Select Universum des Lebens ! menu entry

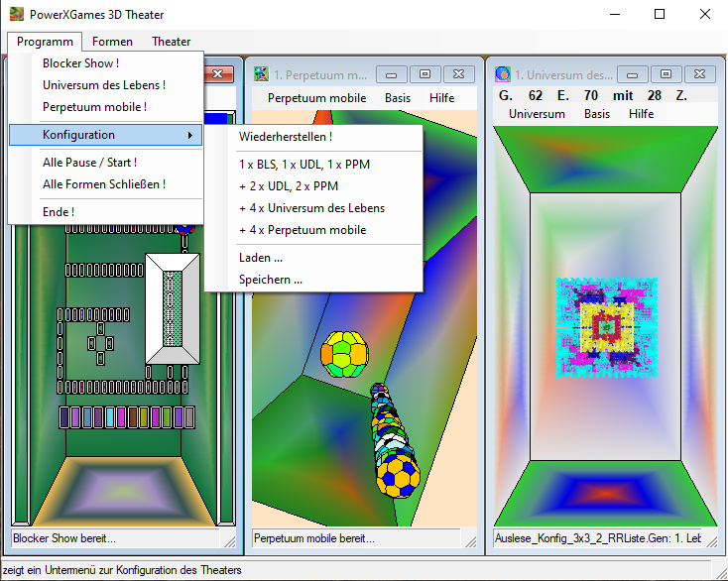coord(105,85)
